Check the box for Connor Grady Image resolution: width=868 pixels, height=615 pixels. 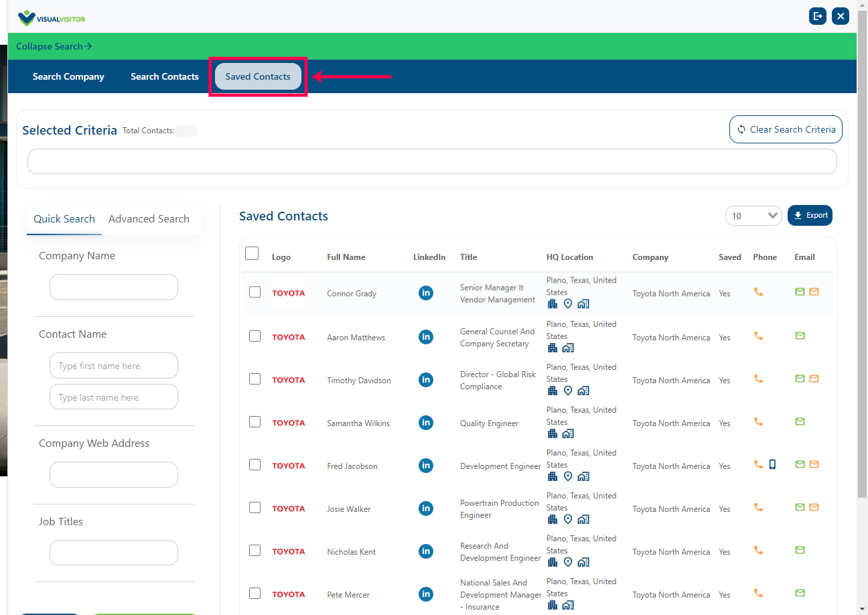(255, 292)
